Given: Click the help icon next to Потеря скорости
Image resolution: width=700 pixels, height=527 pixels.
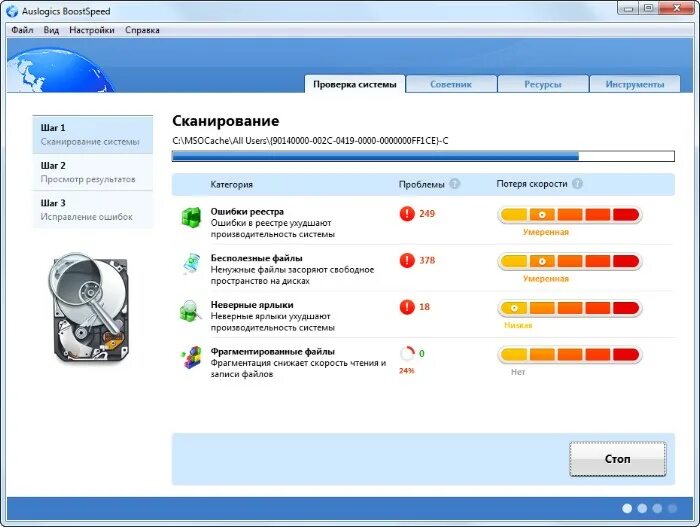Looking at the screenshot, I should (577, 184).
